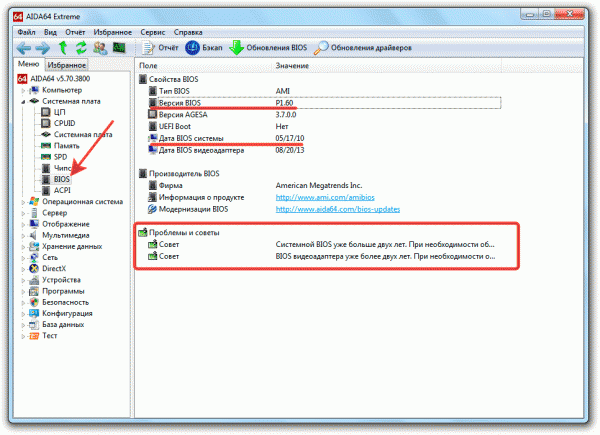
Task: Click the Мультимедиа speaker icon
Action: point(34,235)
